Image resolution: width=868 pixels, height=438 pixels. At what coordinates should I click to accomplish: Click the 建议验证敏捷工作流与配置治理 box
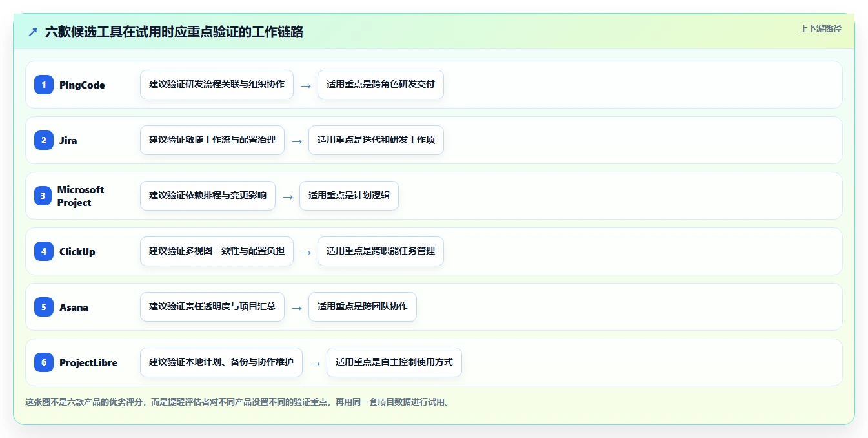[212, 140]
